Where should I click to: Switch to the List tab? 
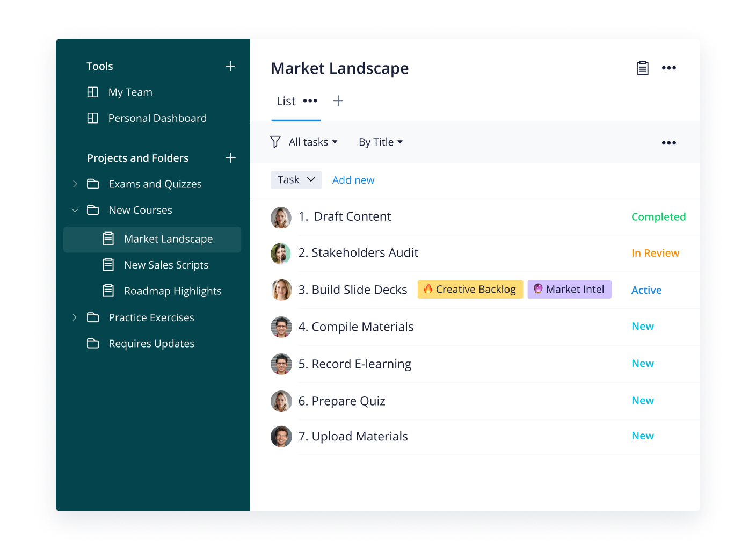click(286, 101)
